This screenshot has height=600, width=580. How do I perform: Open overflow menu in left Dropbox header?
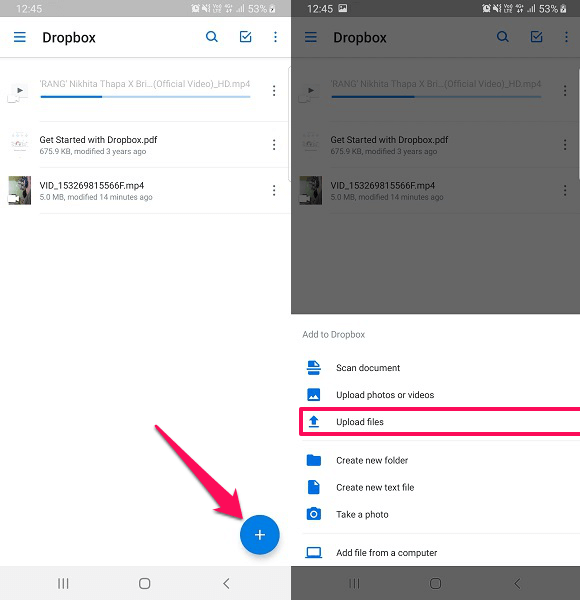coord(275,37)
